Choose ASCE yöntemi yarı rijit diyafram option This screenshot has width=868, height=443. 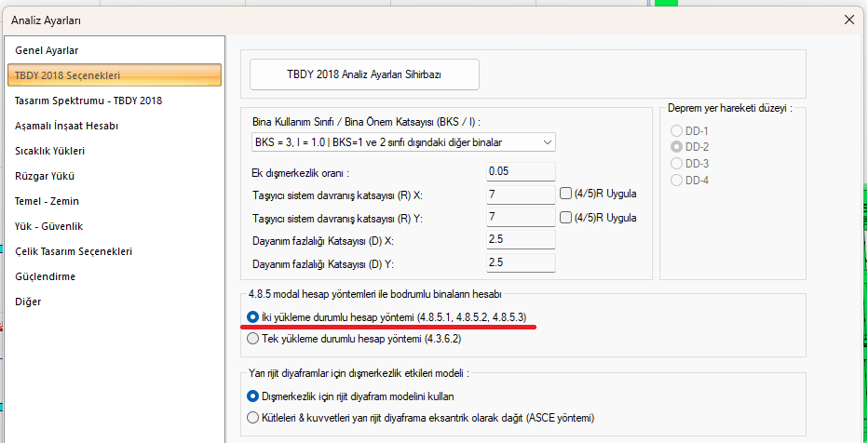253,418
